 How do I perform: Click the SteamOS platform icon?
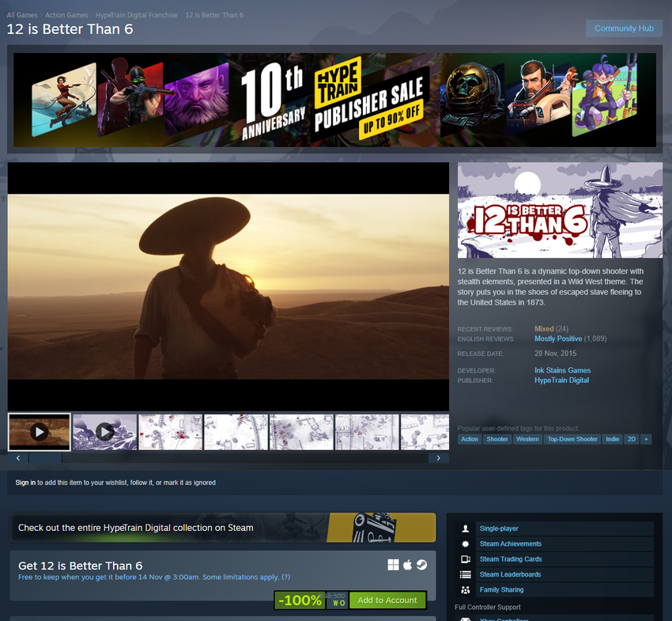tap(422, 565)
